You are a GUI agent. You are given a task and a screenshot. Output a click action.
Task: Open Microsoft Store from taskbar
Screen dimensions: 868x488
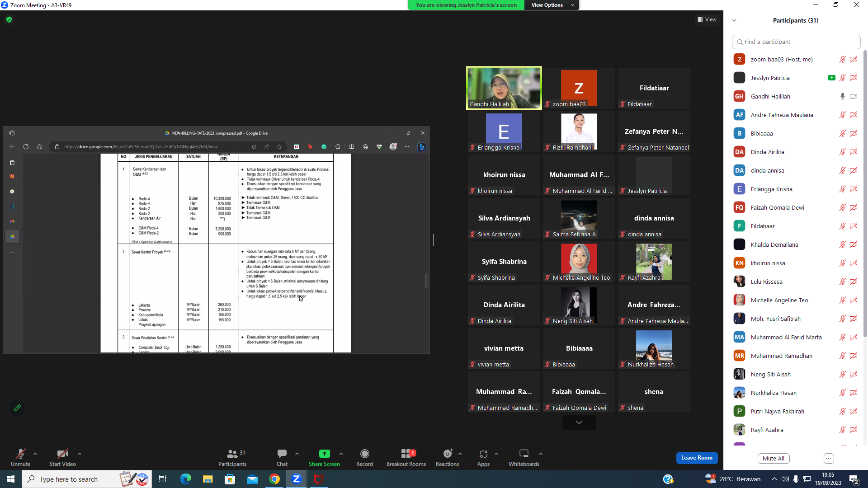tap(230, 479)
